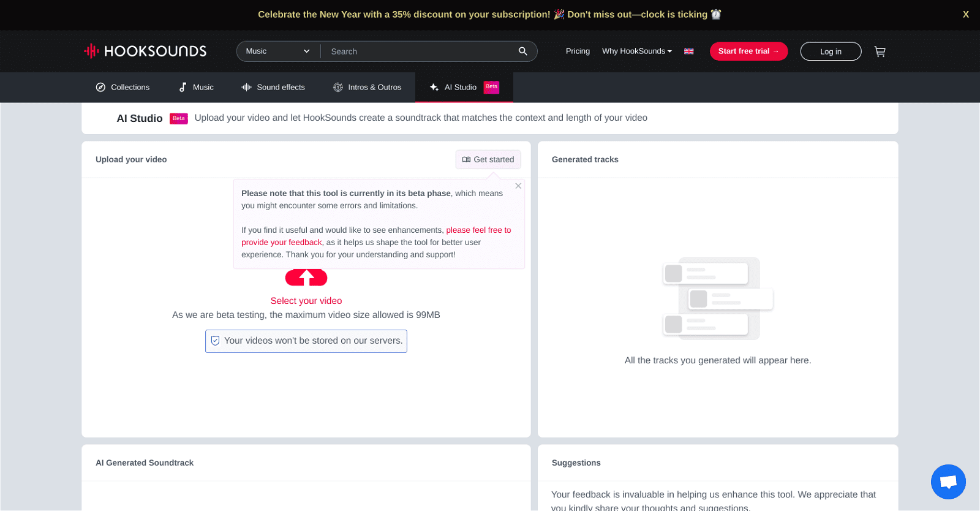Click the search magnifier icon
The height and width of the screenshot is (511, 980).
(522, 51)
